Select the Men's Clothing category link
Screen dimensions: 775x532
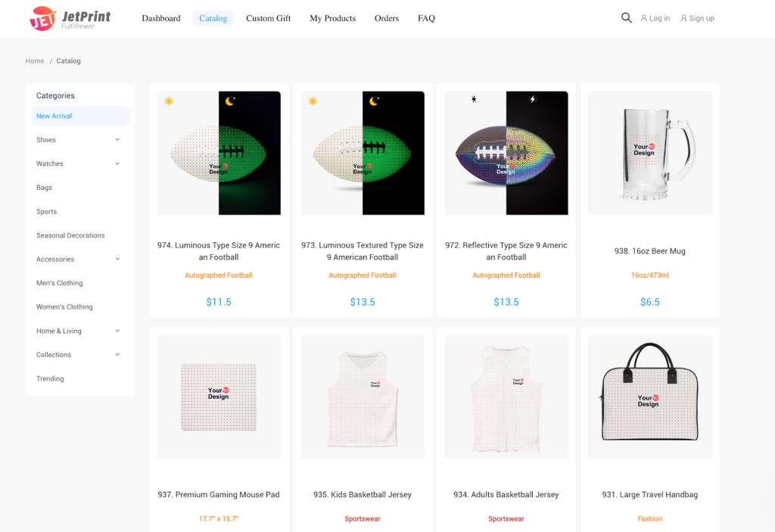coord(60,283)
